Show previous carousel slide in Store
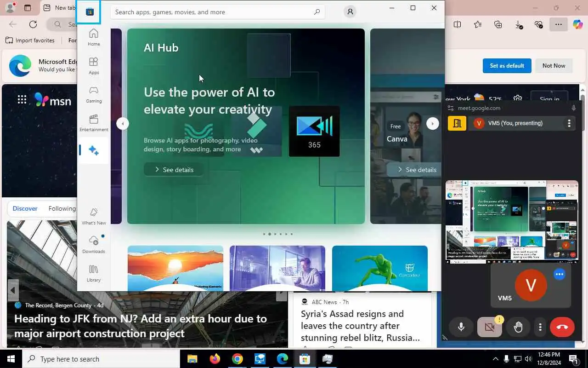Viewport: 588px width, 368px height. (123, 123)
